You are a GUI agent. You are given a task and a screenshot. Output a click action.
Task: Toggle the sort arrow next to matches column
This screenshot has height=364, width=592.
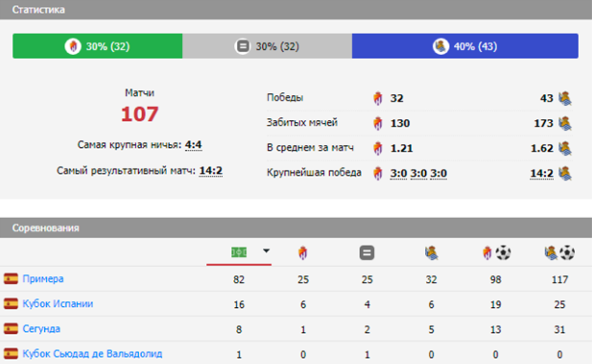click(266, 251)
